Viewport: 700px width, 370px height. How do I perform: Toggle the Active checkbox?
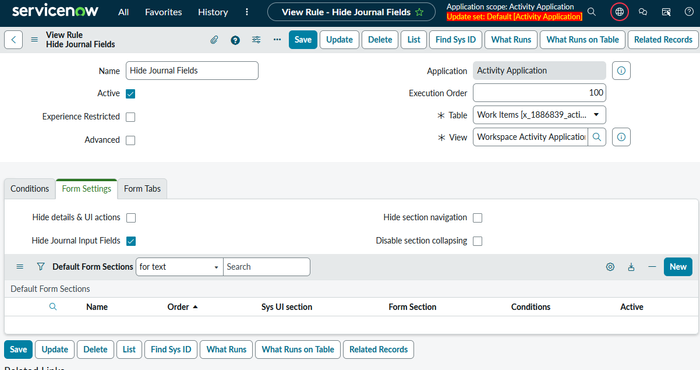[x=130, y=94]
